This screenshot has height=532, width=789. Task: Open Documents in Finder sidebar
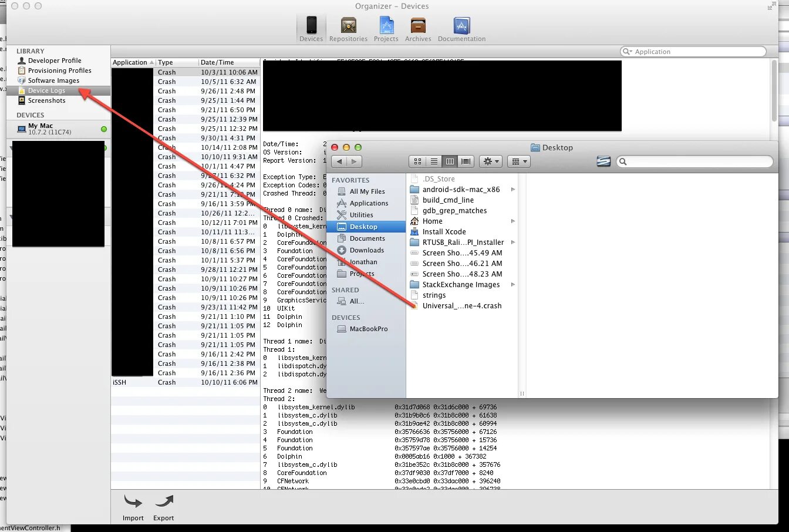(x=366, y=238)
